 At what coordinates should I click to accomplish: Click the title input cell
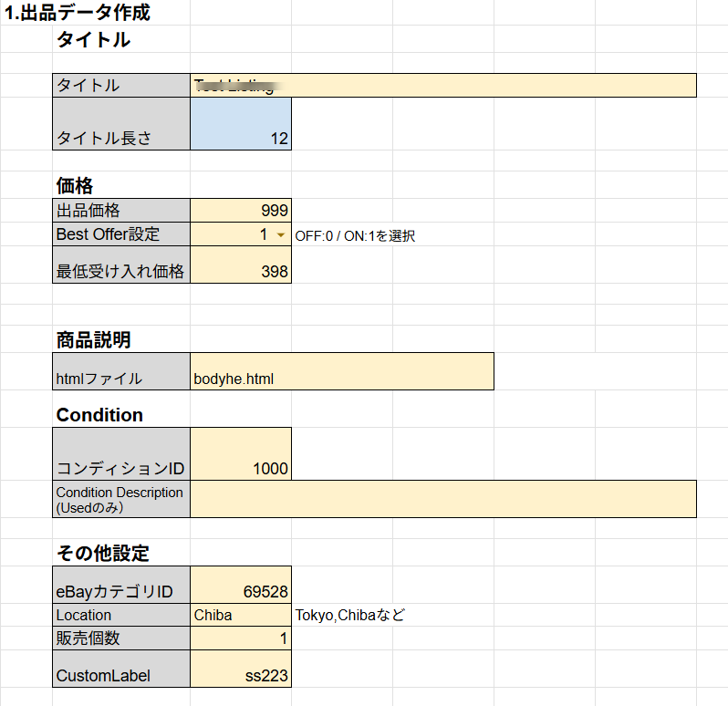point(443,86)
